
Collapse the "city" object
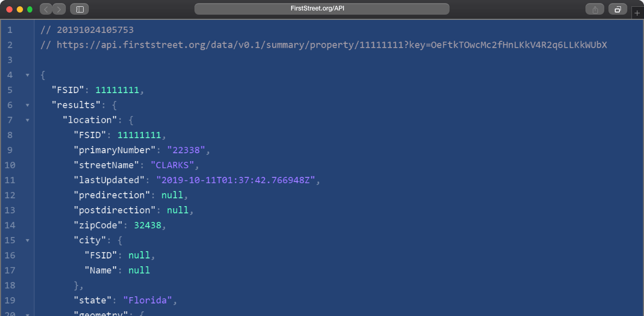pos(27,241)
